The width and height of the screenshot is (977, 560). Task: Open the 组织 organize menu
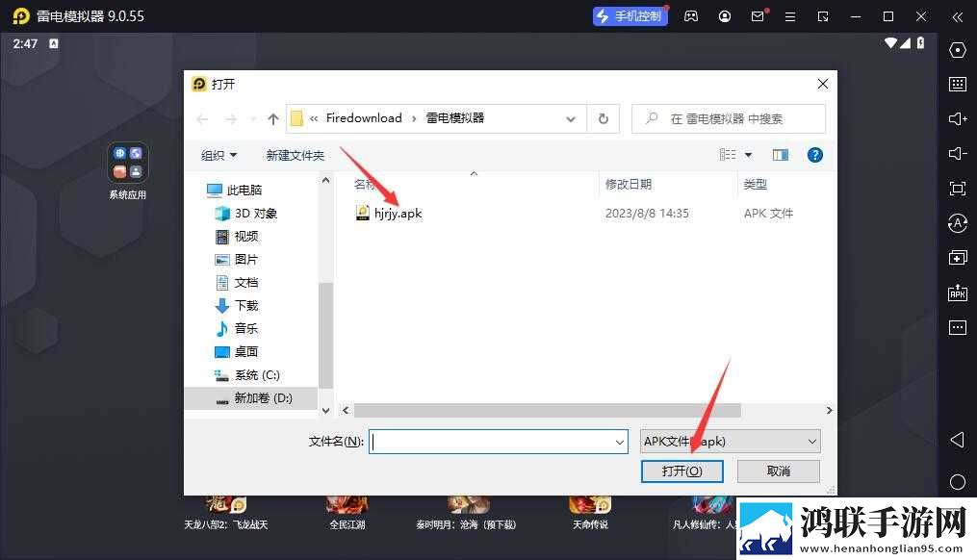coord(219,155)
